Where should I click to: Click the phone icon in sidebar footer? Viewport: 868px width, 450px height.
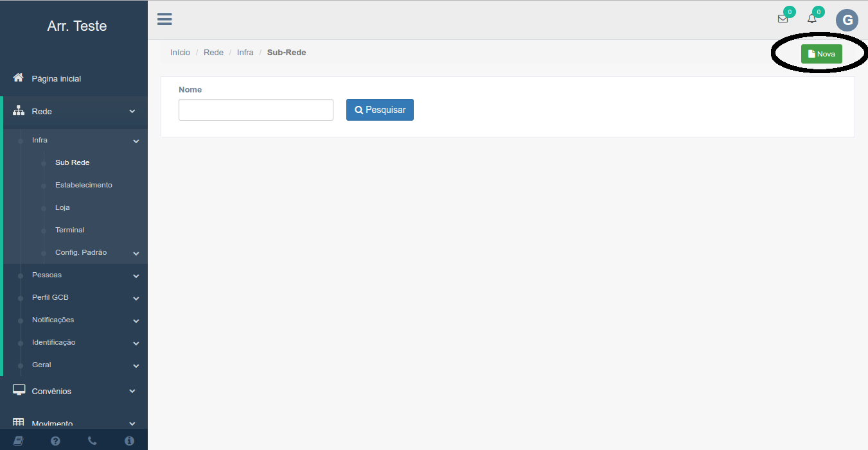(x=92, y=440)
